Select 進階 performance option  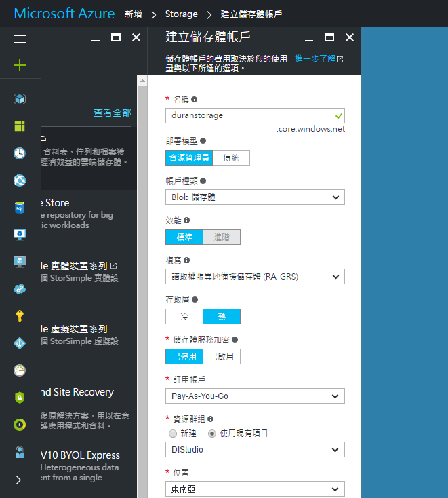pyautogui.click(x=222, y=237)
